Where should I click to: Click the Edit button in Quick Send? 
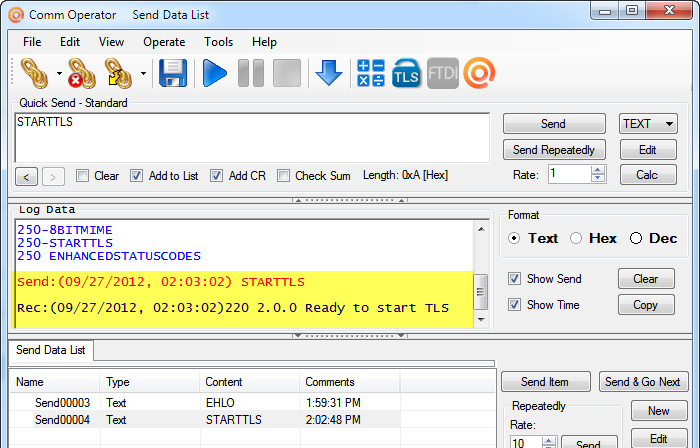(648, 149)
